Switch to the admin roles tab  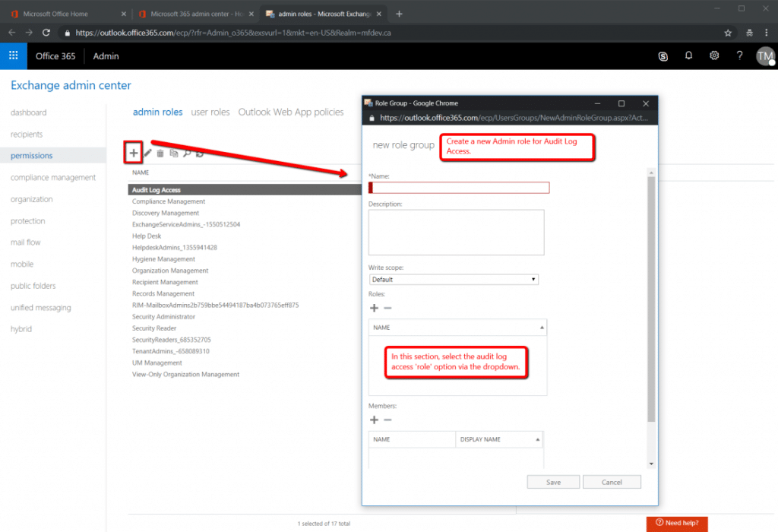click(x=158, y=112)
